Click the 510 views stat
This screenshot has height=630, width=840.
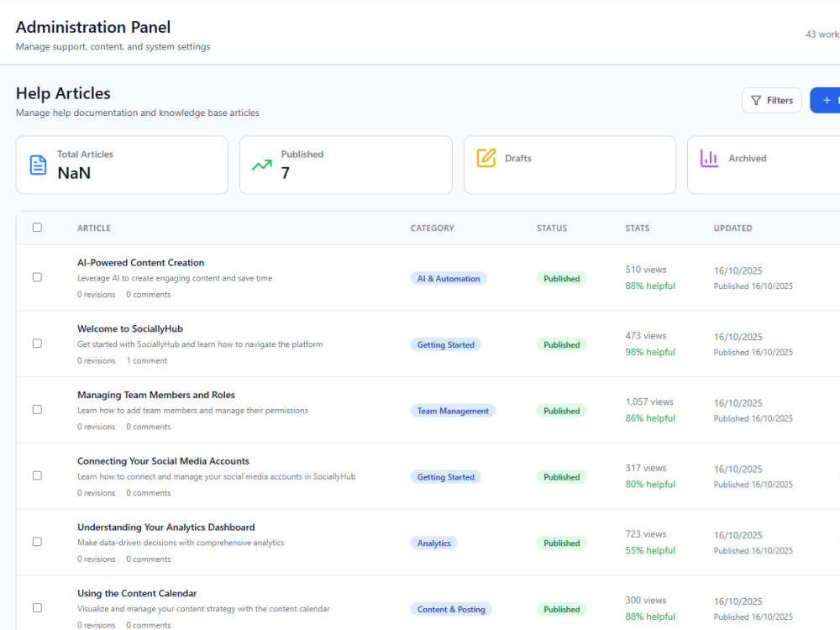click(x=646, y=270)
